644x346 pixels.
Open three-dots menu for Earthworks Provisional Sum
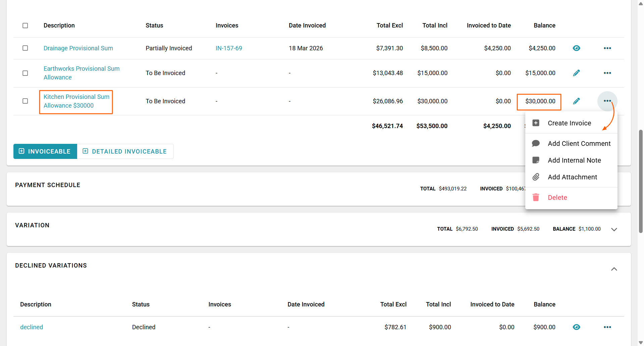tap(607, 73)
